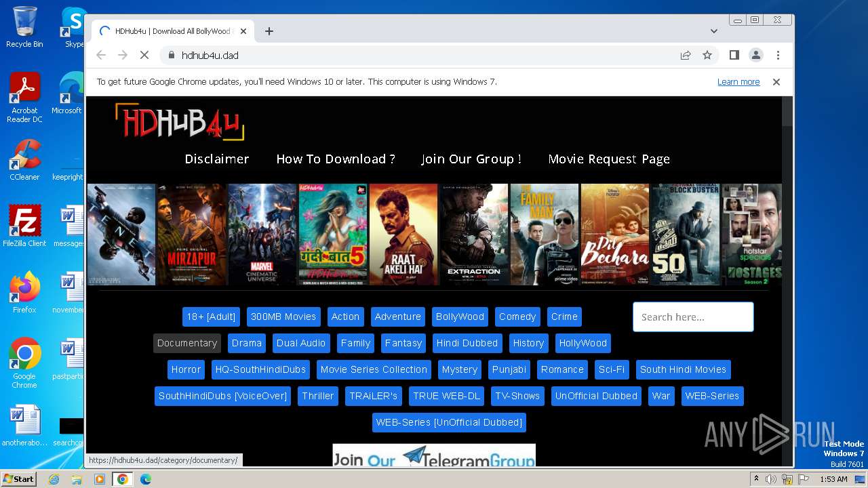Open The Family Man poster
The image size is (868, 488).
click(x=545, y=235)
